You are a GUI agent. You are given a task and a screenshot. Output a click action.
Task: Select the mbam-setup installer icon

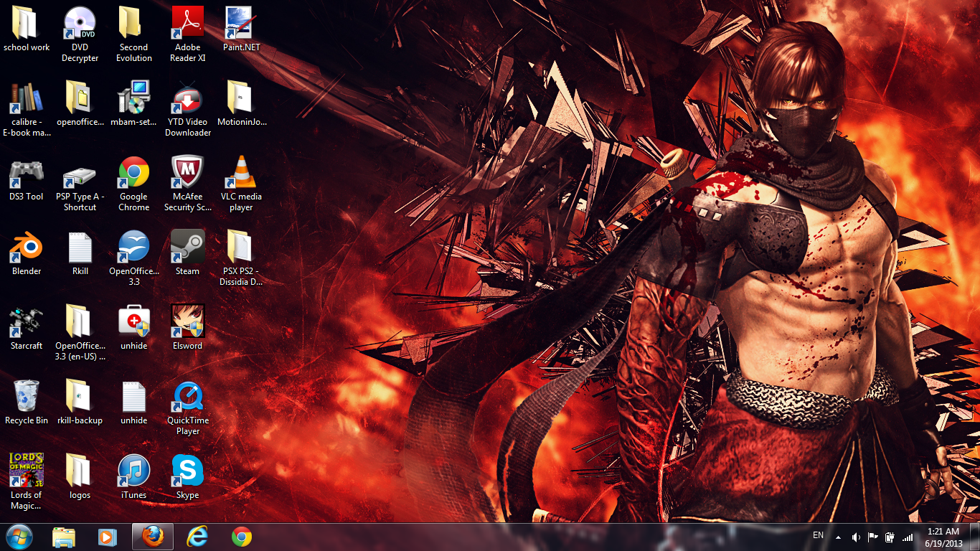(133, 98)
